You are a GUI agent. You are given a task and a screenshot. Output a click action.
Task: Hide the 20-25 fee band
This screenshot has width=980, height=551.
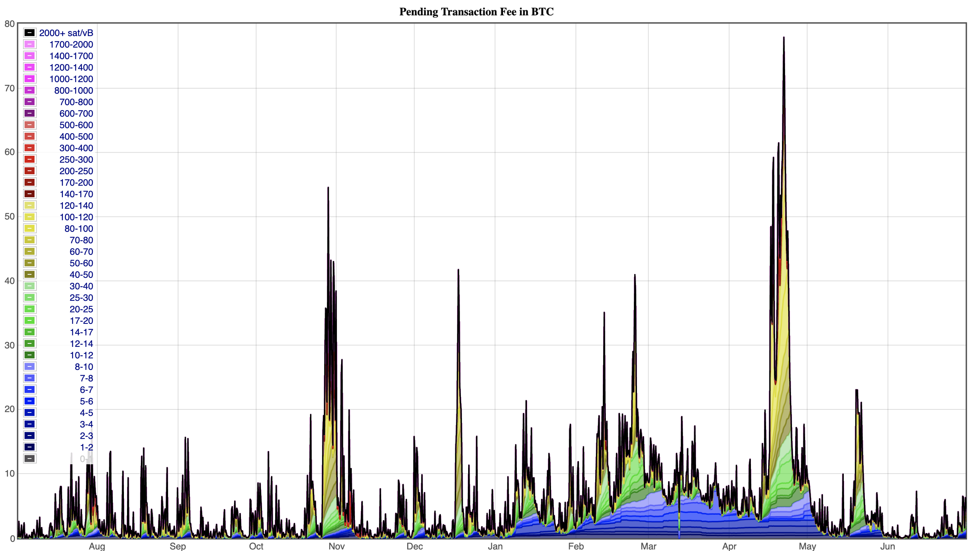click(30, 309)
